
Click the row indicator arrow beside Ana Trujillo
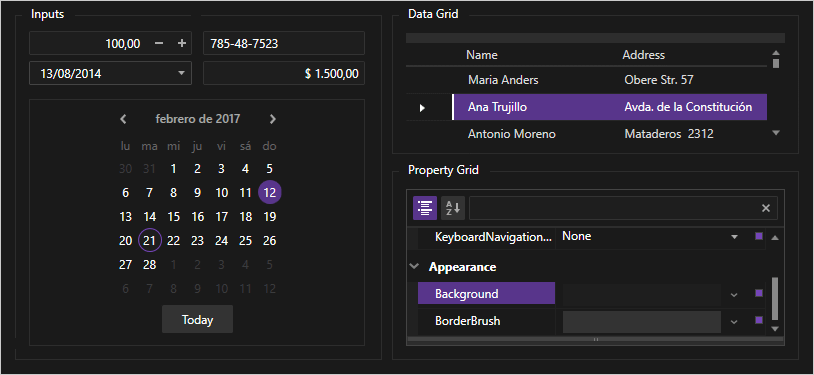click(x=422, y=108)
